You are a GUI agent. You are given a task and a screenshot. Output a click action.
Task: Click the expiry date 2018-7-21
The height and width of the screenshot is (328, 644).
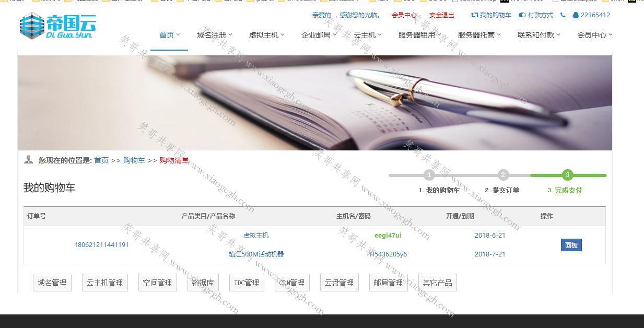490,254
